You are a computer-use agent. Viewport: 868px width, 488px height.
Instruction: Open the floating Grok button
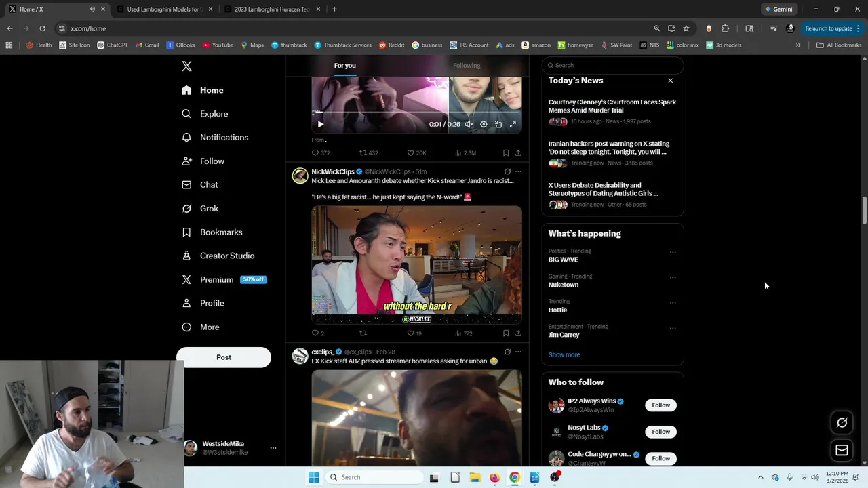click(842, 423)
